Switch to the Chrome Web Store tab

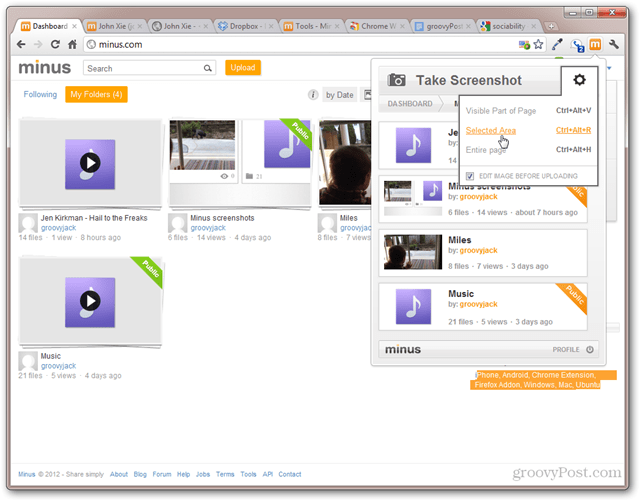(377, 26)
